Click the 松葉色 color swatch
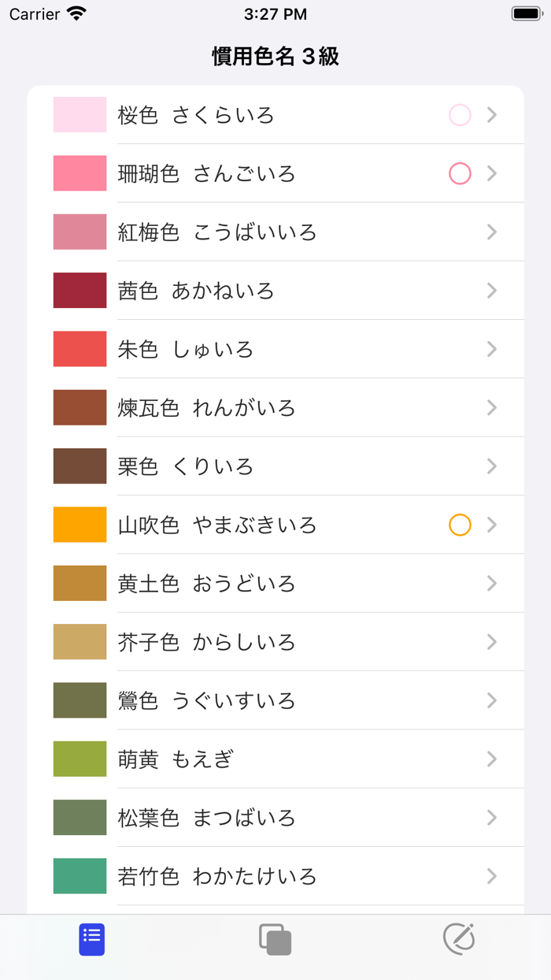This screenshot has width=551, height=980. (x=80, y=818)
